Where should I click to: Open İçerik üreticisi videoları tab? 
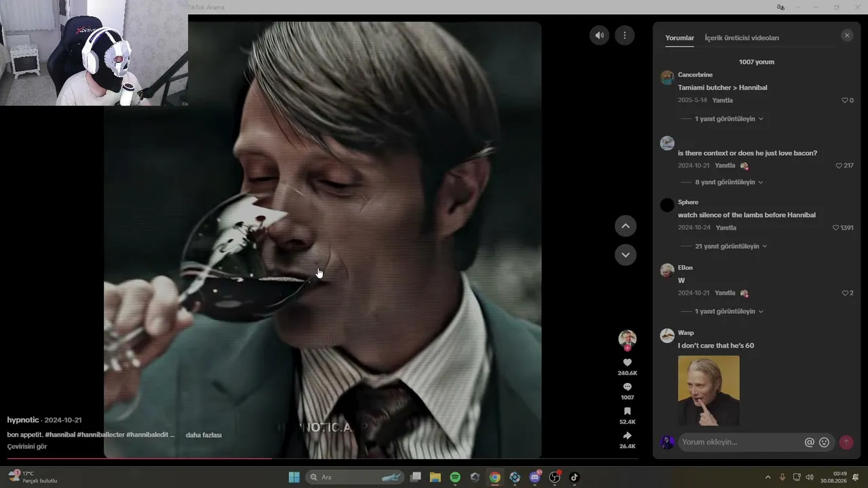[742, 38]
